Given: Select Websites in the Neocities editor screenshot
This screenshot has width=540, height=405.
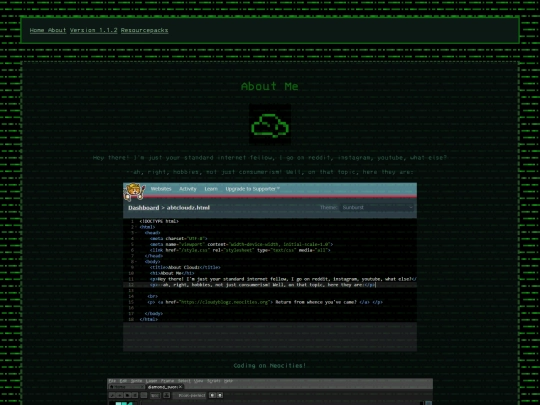Looking at the screenshot, I should pos(161,189).
